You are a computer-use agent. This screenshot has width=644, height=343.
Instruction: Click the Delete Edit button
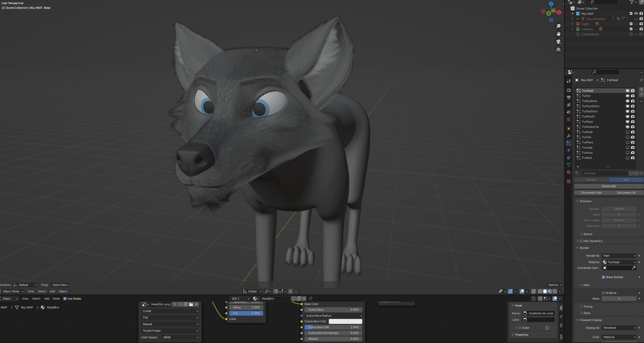point(609,186)
